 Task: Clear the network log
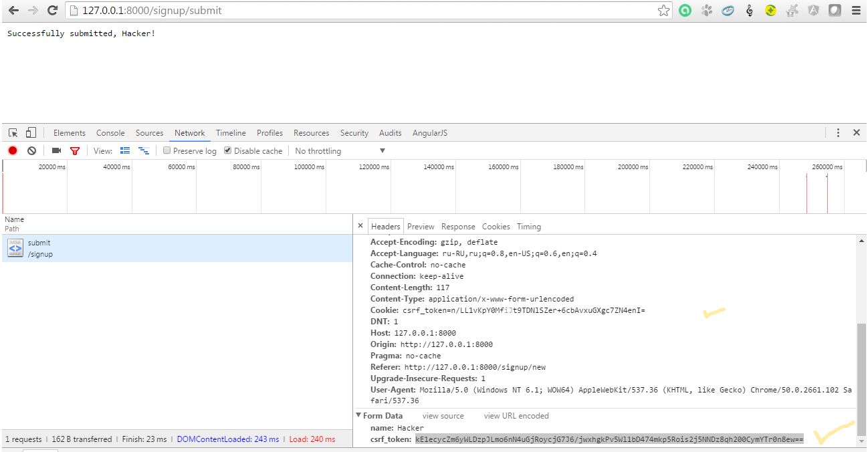coord(31,150)
